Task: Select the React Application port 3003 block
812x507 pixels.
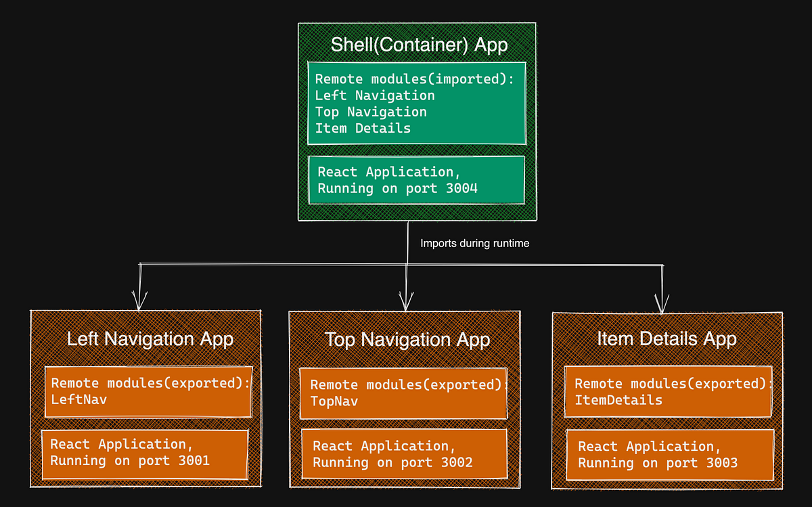Action: (669, 455)
